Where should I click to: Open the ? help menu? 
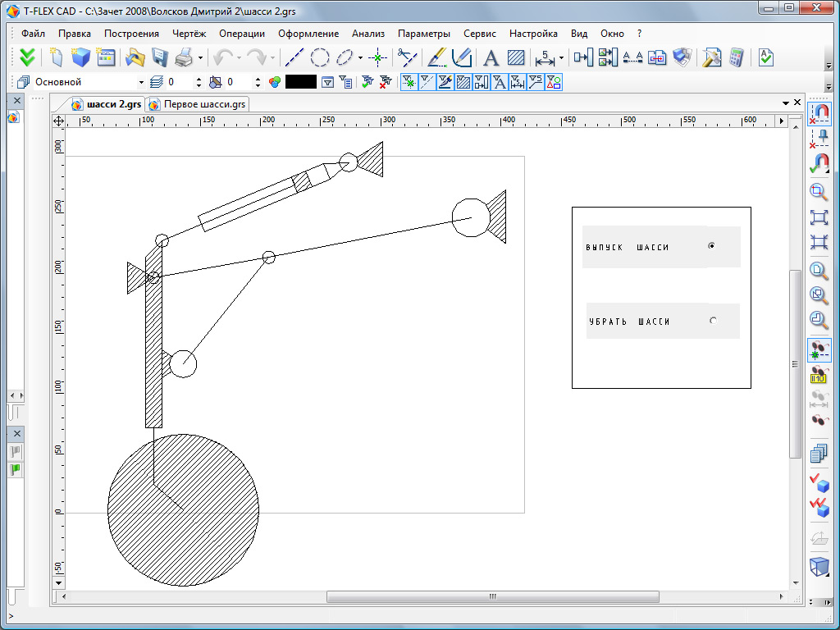point(639,33)
